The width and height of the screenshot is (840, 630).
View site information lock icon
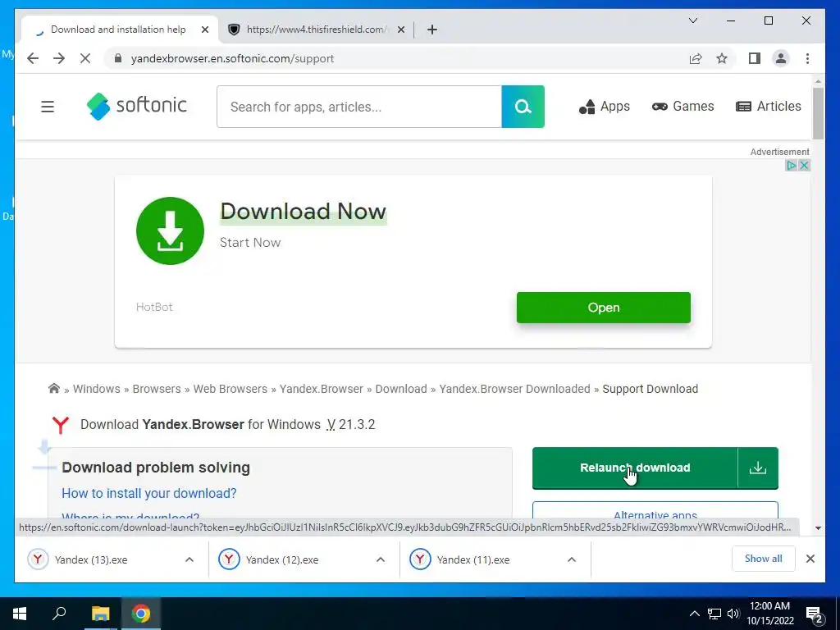(118, 58)
